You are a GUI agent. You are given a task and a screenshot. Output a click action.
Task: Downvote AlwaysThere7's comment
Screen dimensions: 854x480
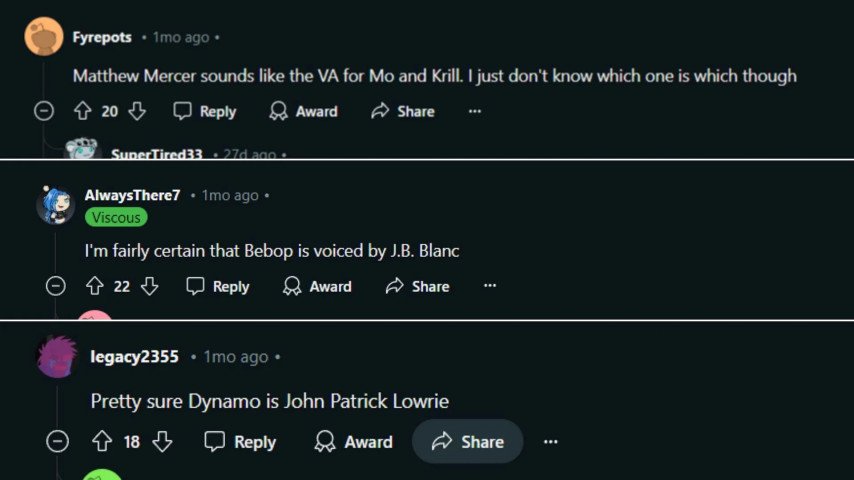pos(149,286)
